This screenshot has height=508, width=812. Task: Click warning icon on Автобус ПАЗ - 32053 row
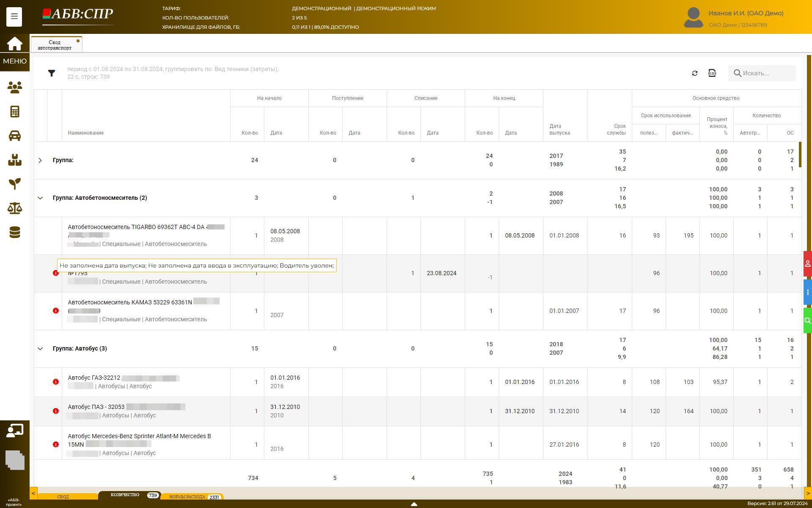click(x=55, y=411)
